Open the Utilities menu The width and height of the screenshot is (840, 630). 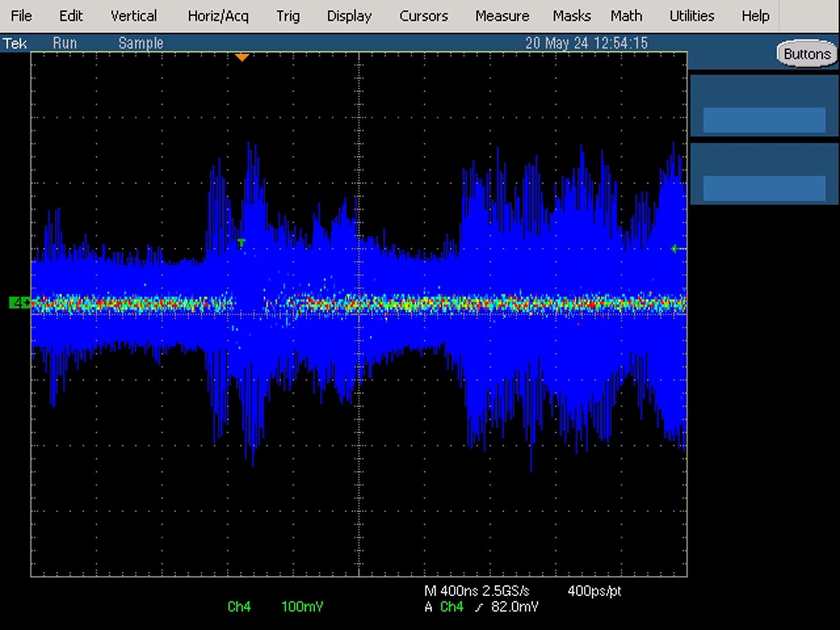pos(692,16)
